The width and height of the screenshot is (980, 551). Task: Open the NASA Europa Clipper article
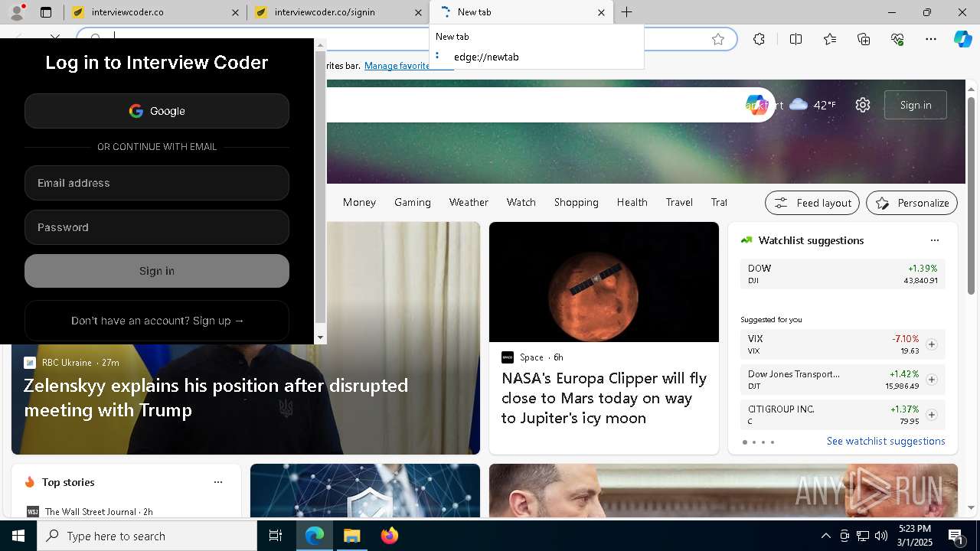pyautogui.click(x=604, y=398)
